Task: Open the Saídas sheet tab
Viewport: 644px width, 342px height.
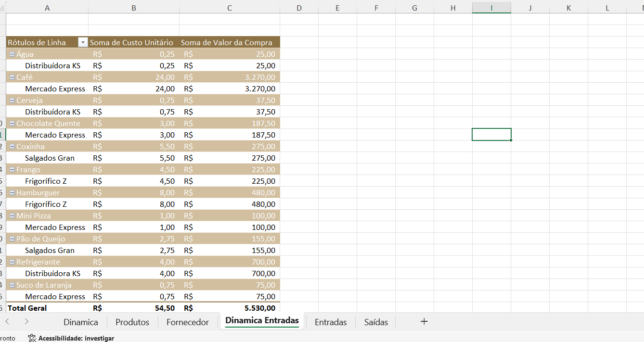Action: click(x=376, y=322)
